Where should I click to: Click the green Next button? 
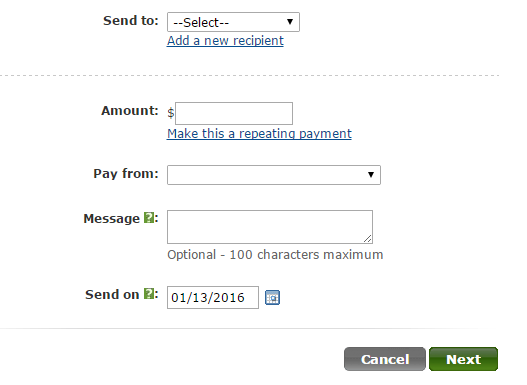click(463, 359)
